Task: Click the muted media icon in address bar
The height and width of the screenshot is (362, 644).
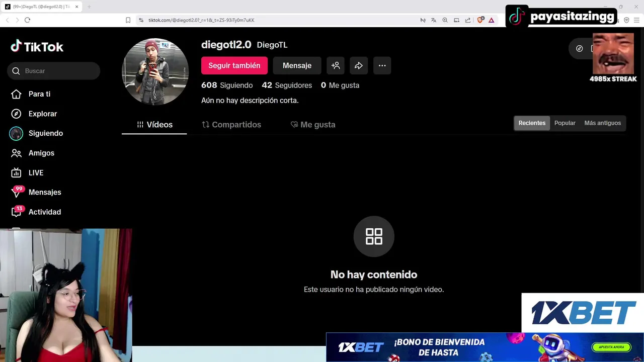Action: 423,20
